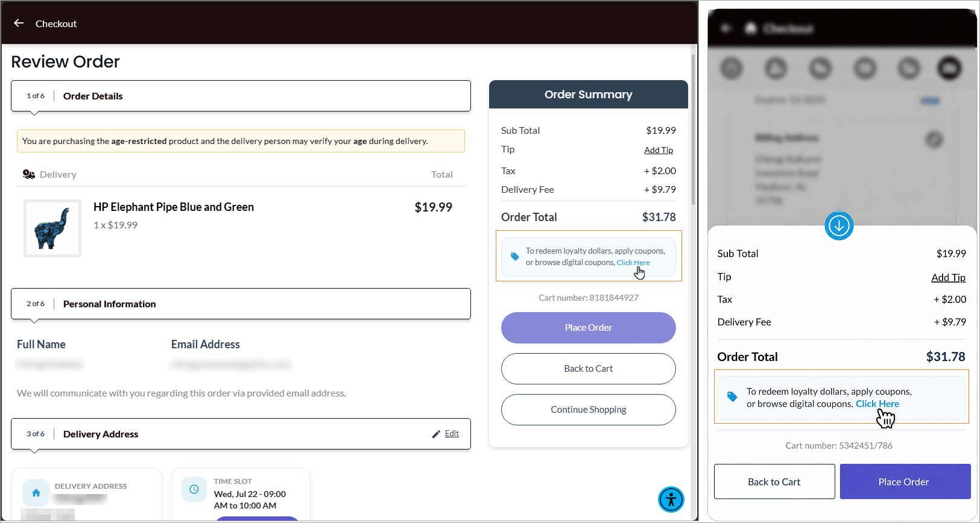
Task: Click the delivery truck icon
Action: pos(29,174)
